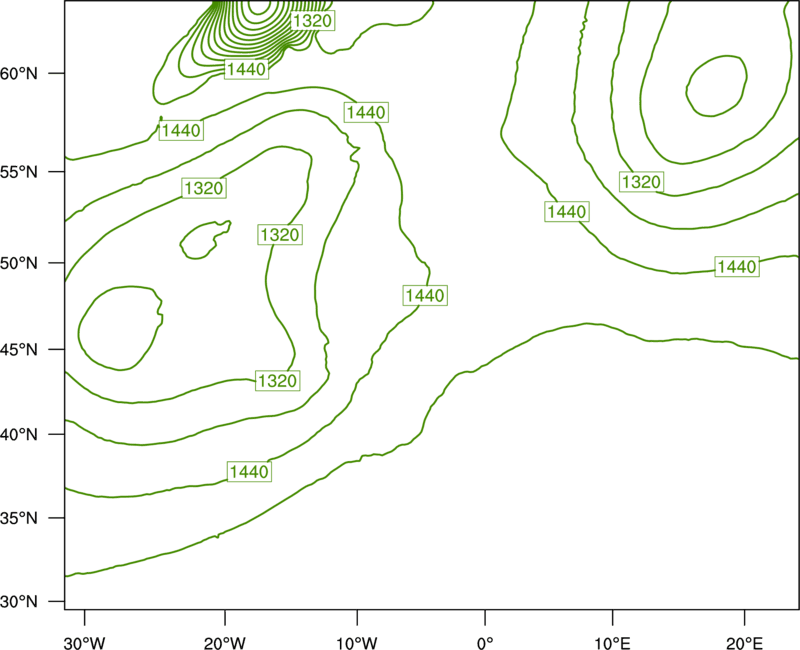The image size is (800, 650).
Task: Click the 50°N latitude axis label
Action: pyautogui.click(x=19, y=263)
